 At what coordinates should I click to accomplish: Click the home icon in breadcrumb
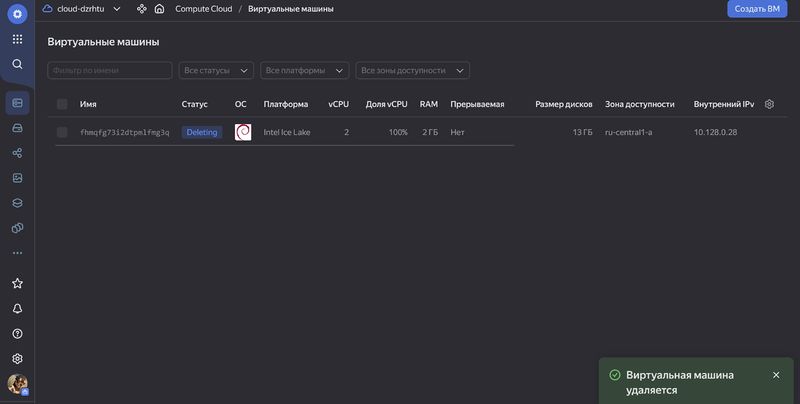point(159,9)
